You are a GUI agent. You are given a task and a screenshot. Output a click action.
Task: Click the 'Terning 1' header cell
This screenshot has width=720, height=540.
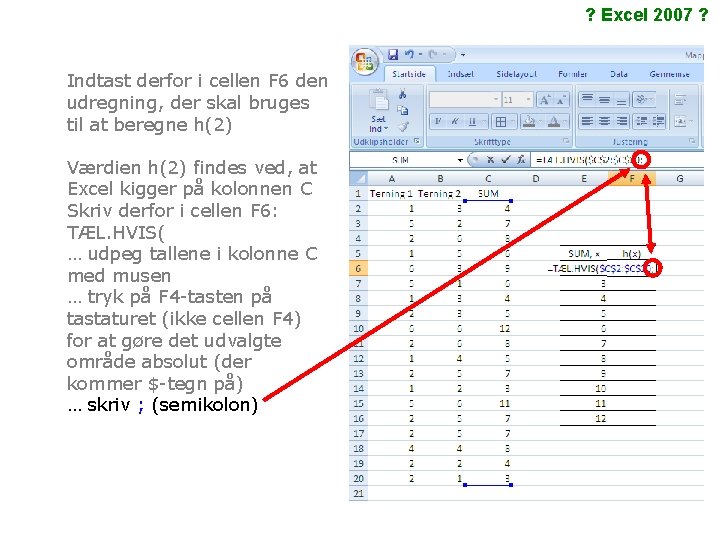[391, 193]
